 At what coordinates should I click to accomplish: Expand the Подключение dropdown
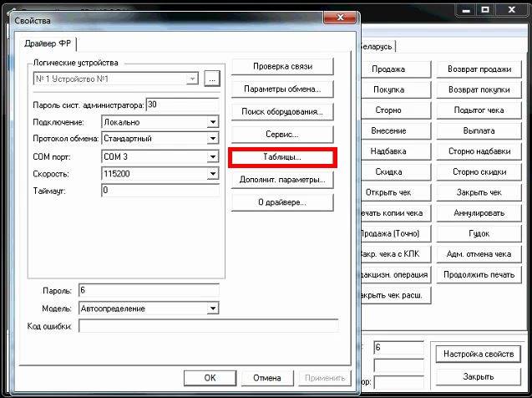(x=213, y=122)
